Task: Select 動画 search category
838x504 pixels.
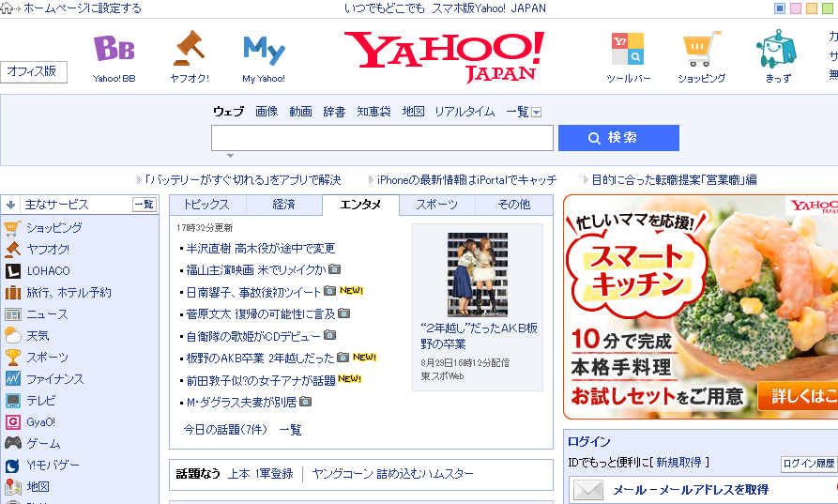Action: point(301,112)
